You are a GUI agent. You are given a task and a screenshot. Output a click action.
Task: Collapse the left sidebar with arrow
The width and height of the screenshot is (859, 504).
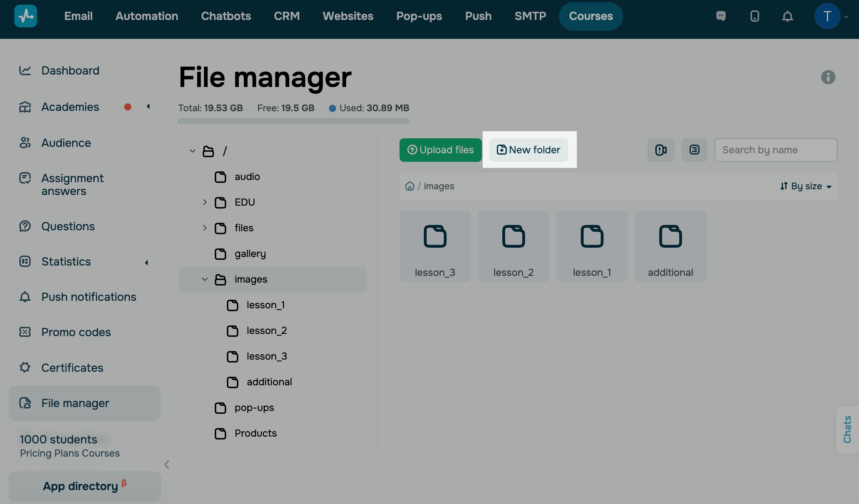click(167, 464)
